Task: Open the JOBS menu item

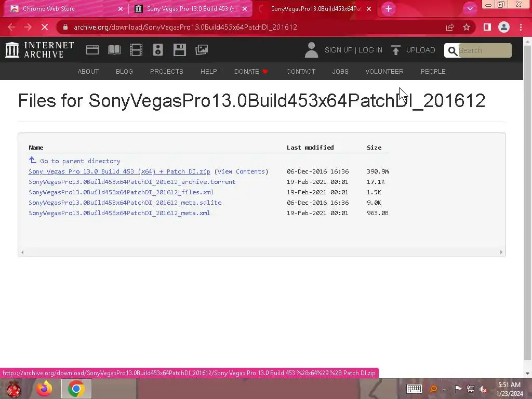Action: 340,72
